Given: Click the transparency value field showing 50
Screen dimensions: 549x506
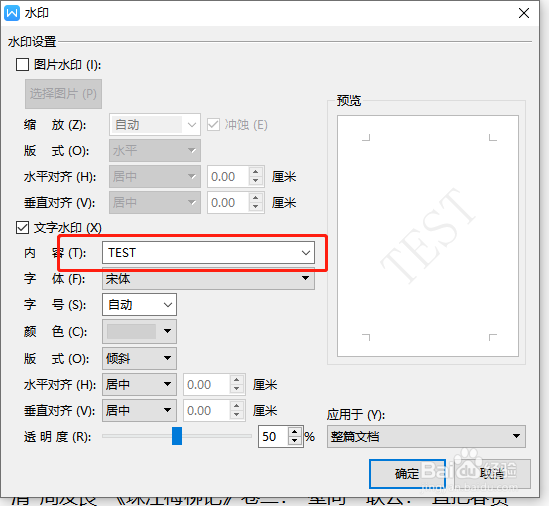Looking at the screenshot, I should (x=273, y=437).
